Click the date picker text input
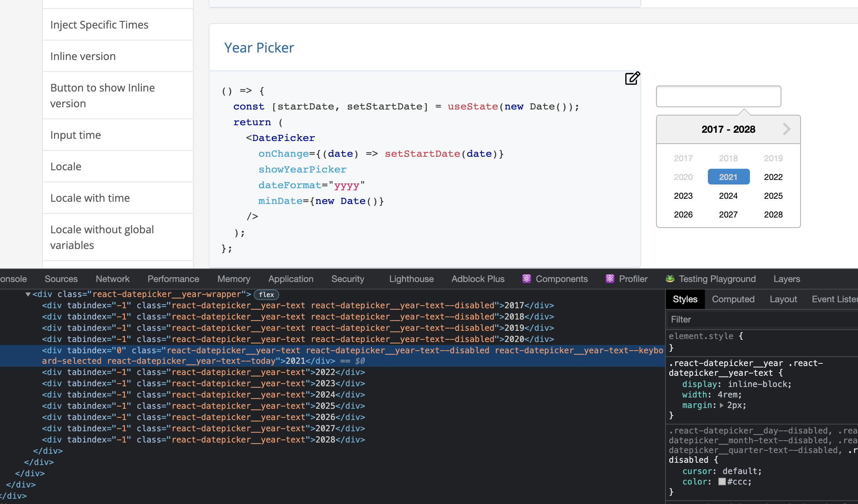 718,96
